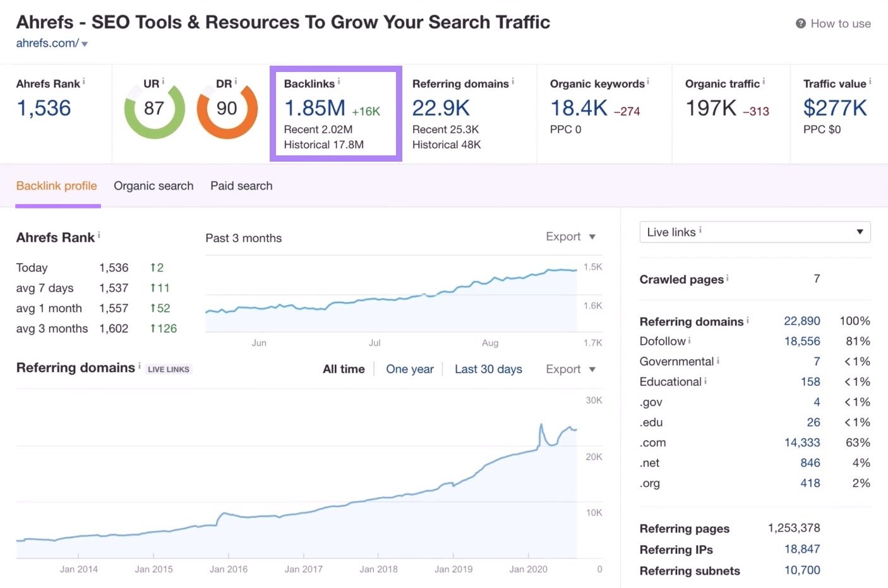Click the Past 3 months label
This screenshot has height=588, width=888.
click(x=243, y=238)
